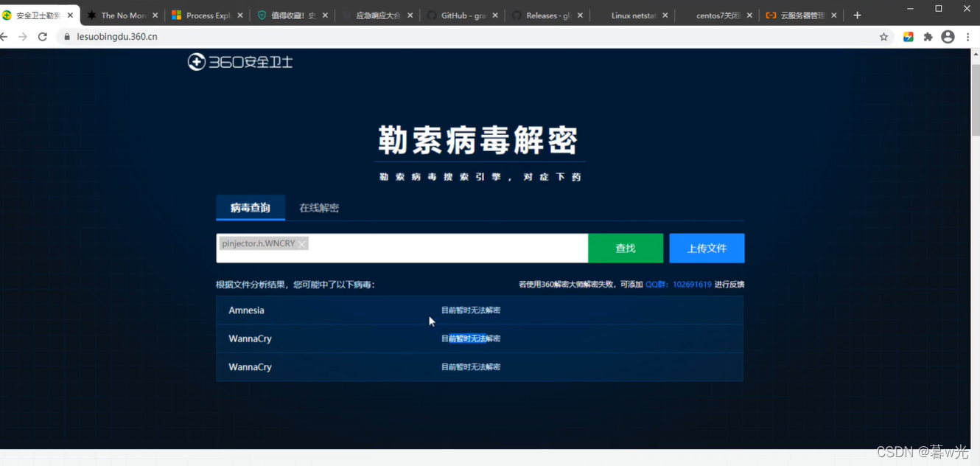Click the 360安全卫士 logo
Image resolution: width=980 pixels, height=466 pixels.
click(239, 62)
